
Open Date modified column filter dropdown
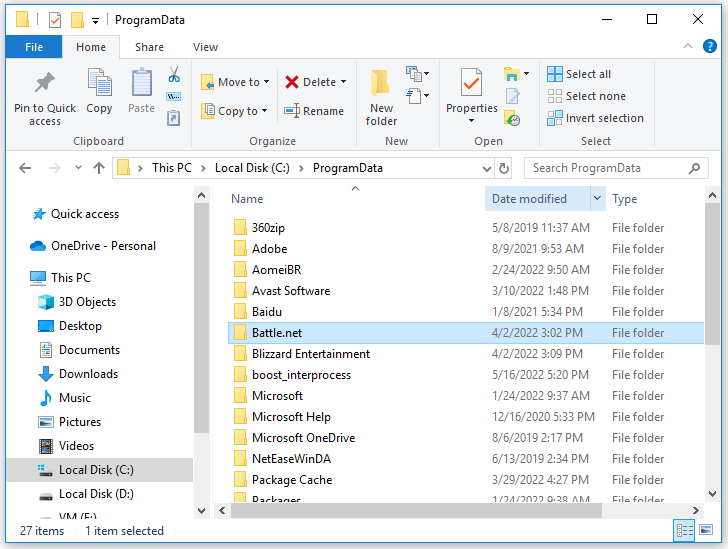pos(598,198)
